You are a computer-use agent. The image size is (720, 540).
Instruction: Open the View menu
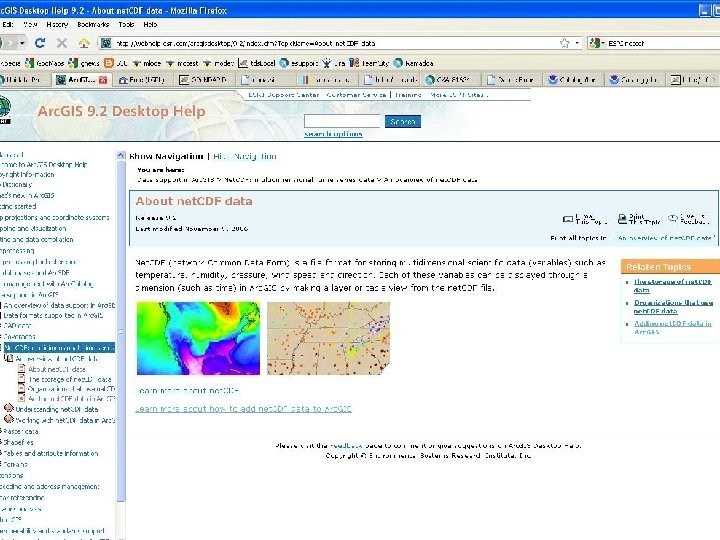[x=30, y=25]
